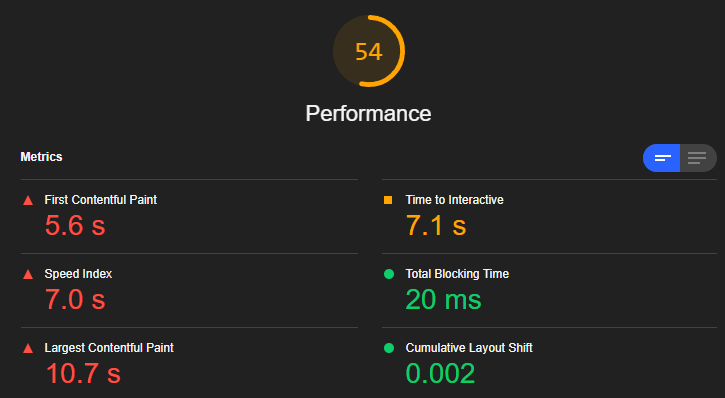The width and height of the screenshot is (725, 398).
Task: Click the 10.7 s LCP value
Action: (83, 374)
